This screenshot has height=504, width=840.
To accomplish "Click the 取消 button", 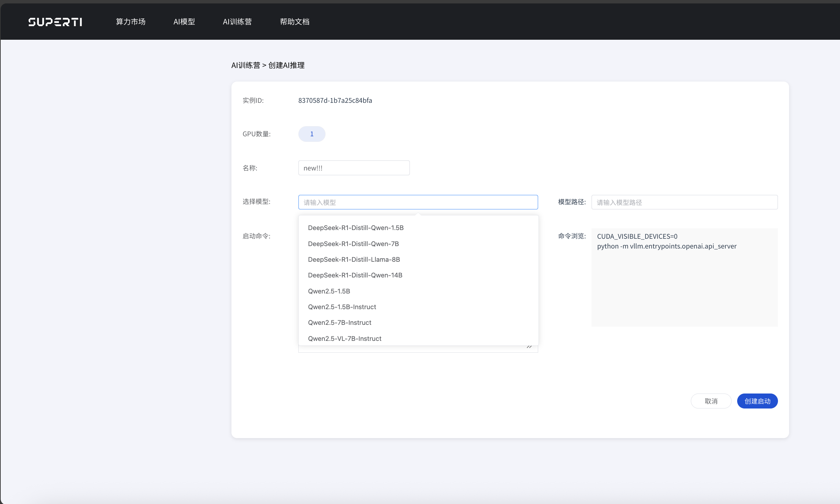I will pyautogui.click(x=711, y=401).
